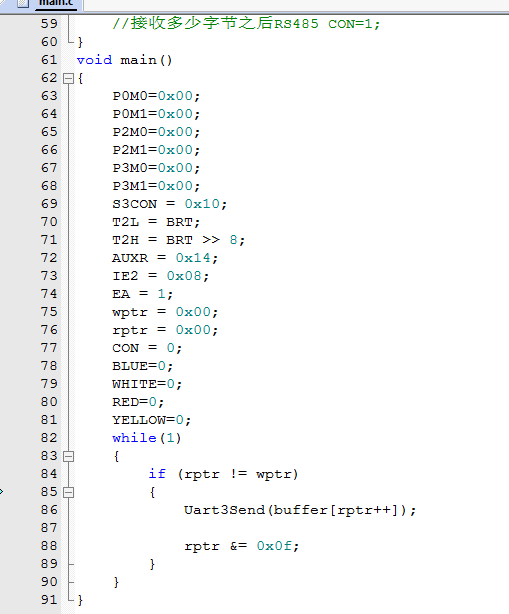509x614 pixels.
Task: Click the 'P3M1=0x00;' statement
Action: click(x=156, y=186)
